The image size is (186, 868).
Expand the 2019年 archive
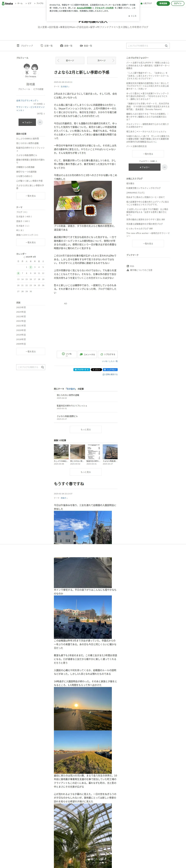pos(25,335)
